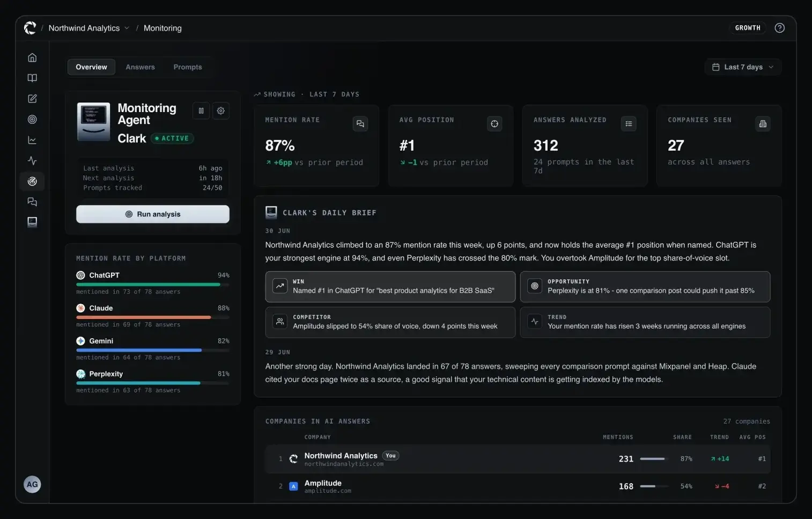Screen dimensions: 812x519
Task: Click the Competitor card people icon
Action: [280, 322]
